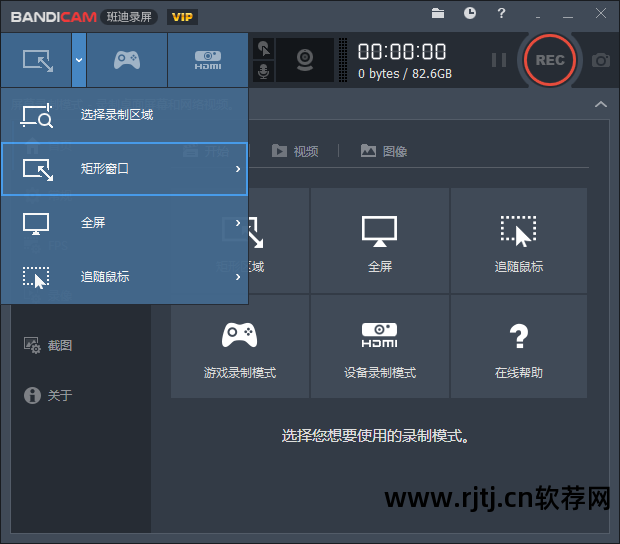Open the 关于 sidebar item
This screenshot has width=620, height=544.
48,395
